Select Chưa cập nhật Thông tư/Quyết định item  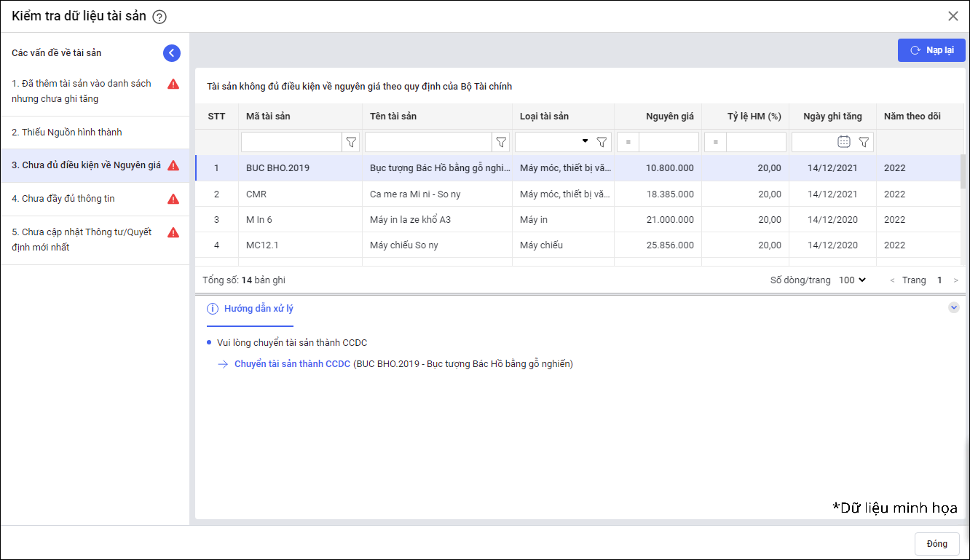click(82, 240)
